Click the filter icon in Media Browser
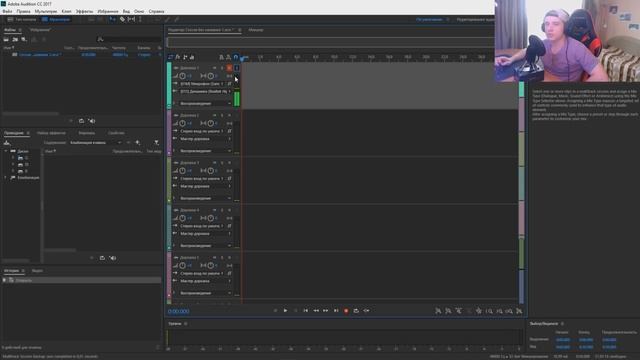Image resolution: width=640 pixels, height=360 pixels. [156, 142]
